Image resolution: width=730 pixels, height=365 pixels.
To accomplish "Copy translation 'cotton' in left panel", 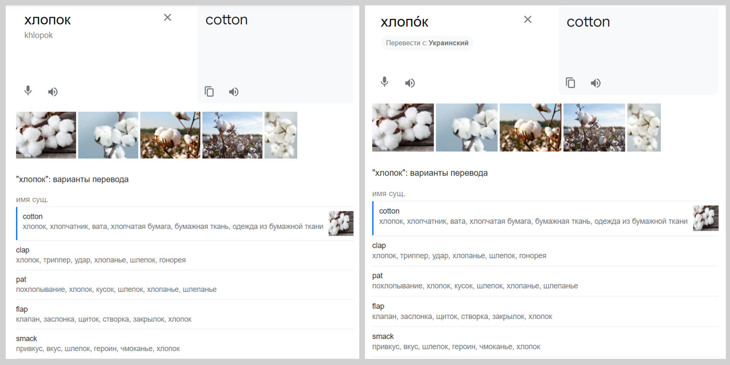I will tap(209, 91).
